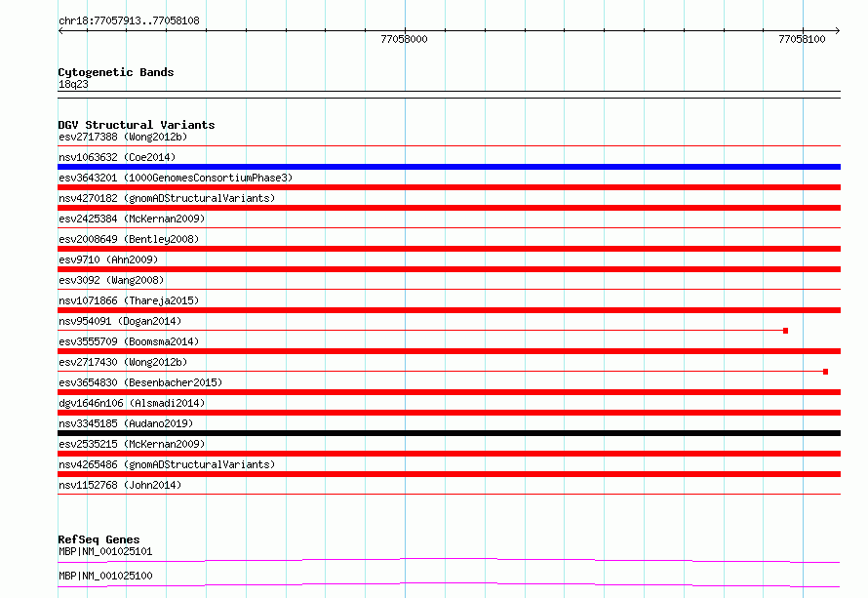Select the nsv4265486 (gnomADStructuralVariants) label

(167, 464)
